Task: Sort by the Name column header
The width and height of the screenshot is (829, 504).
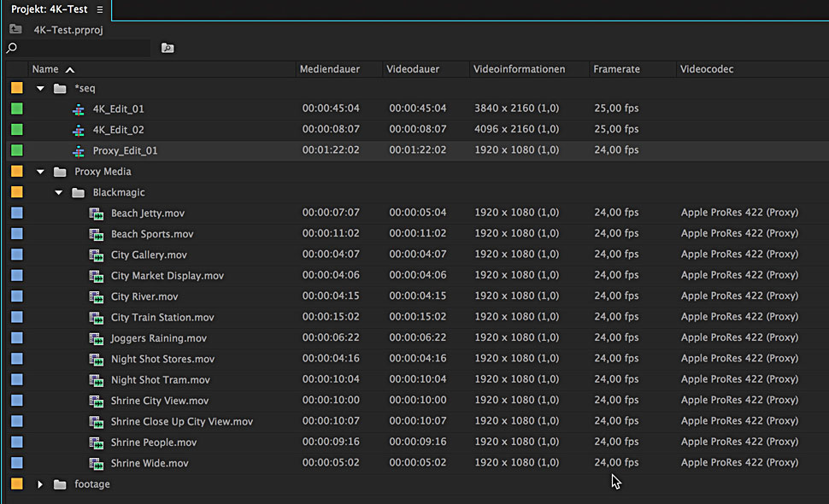Action: coord(45,69)
